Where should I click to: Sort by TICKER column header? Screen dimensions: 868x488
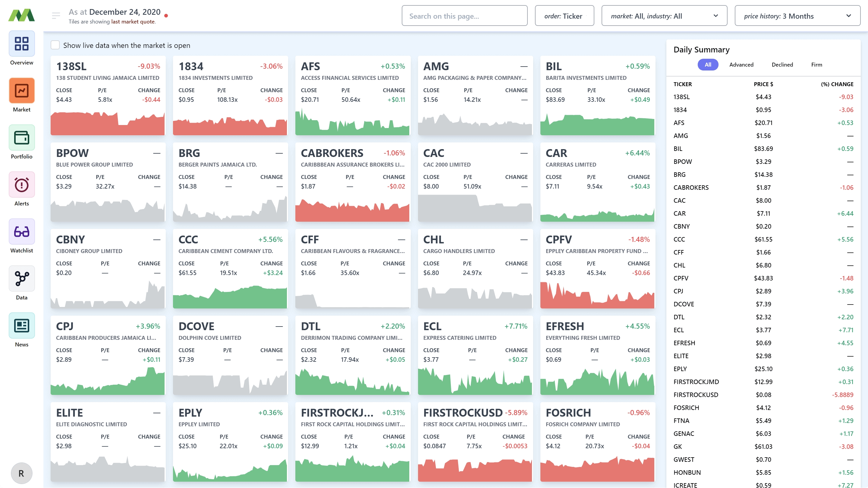[x=682, y=84]
